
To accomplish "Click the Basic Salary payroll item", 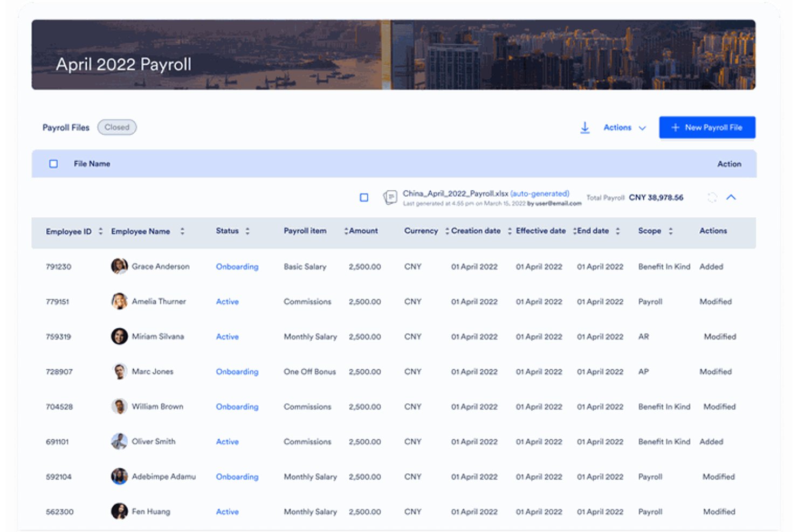I will 305,267.
